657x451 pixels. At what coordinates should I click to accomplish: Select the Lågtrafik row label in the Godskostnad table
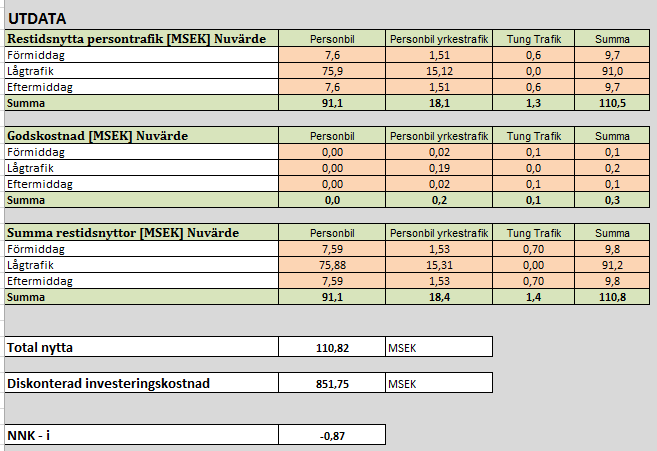pos(142,168)
